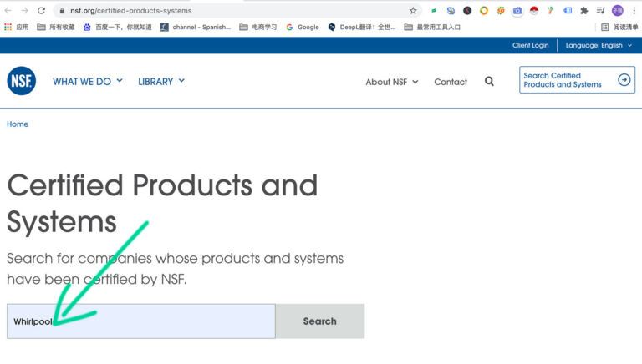The height and width of the screenshot is (364, 642).
Task: Reload the NSF page
Action: tap(41, 11)
